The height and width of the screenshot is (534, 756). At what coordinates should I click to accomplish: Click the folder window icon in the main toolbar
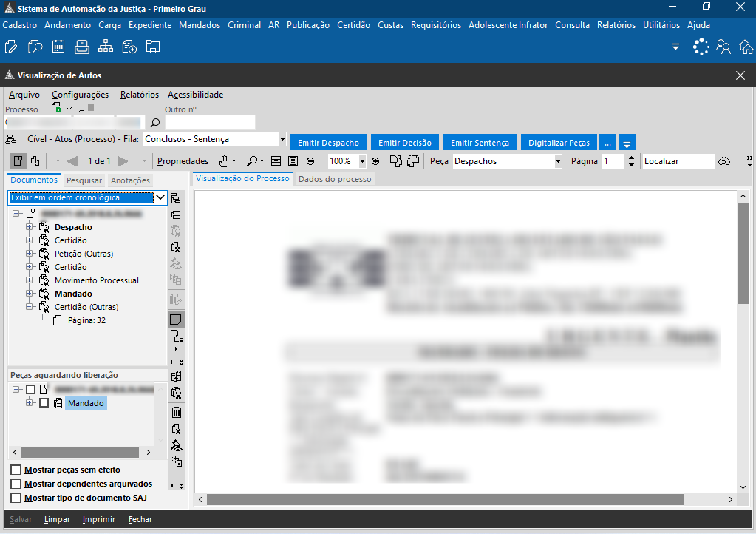point(153,47)
